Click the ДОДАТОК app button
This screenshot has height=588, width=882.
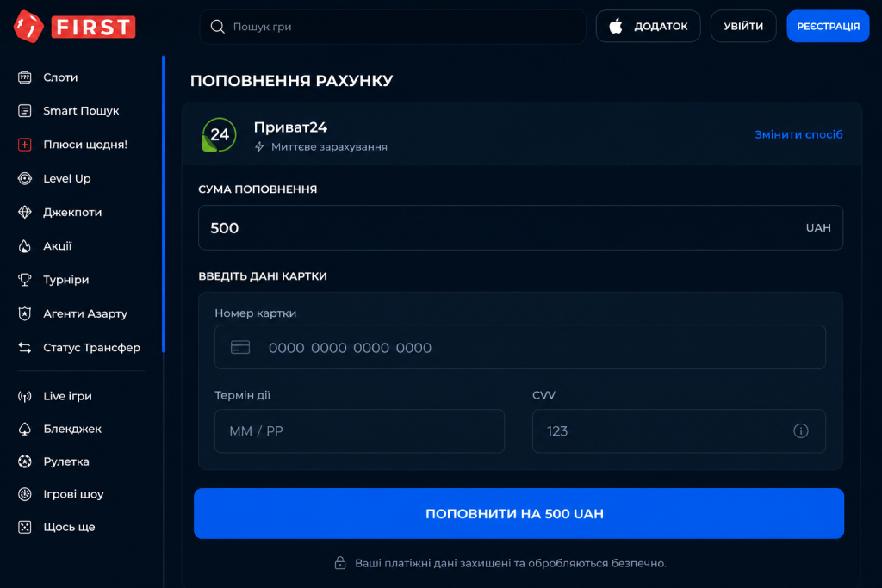[648, 26]
